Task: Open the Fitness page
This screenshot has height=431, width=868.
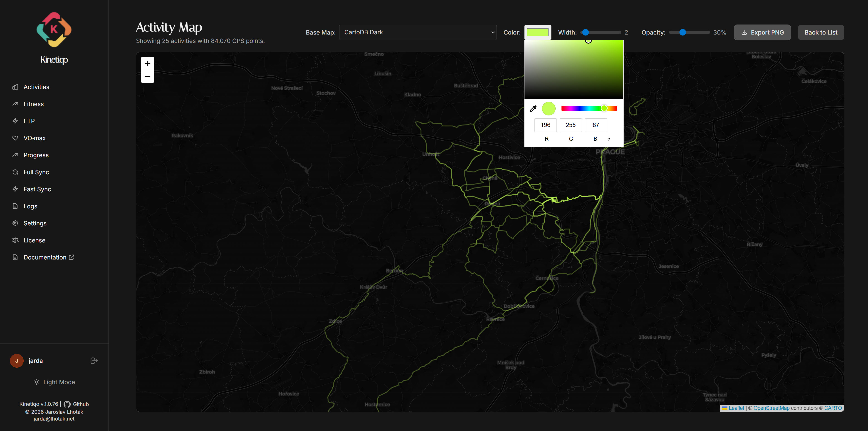Action: tap(33, 104)
